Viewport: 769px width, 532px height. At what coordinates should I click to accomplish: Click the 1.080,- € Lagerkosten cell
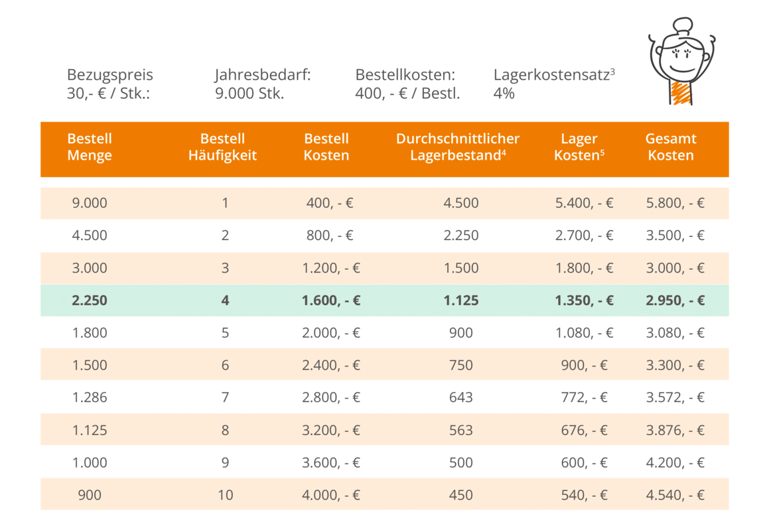coord(584,333)
